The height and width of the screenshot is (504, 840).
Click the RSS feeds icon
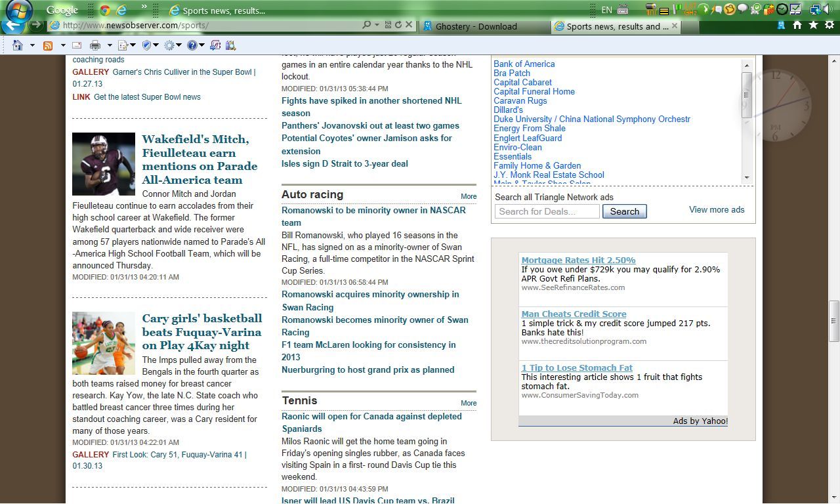(48, 45)
